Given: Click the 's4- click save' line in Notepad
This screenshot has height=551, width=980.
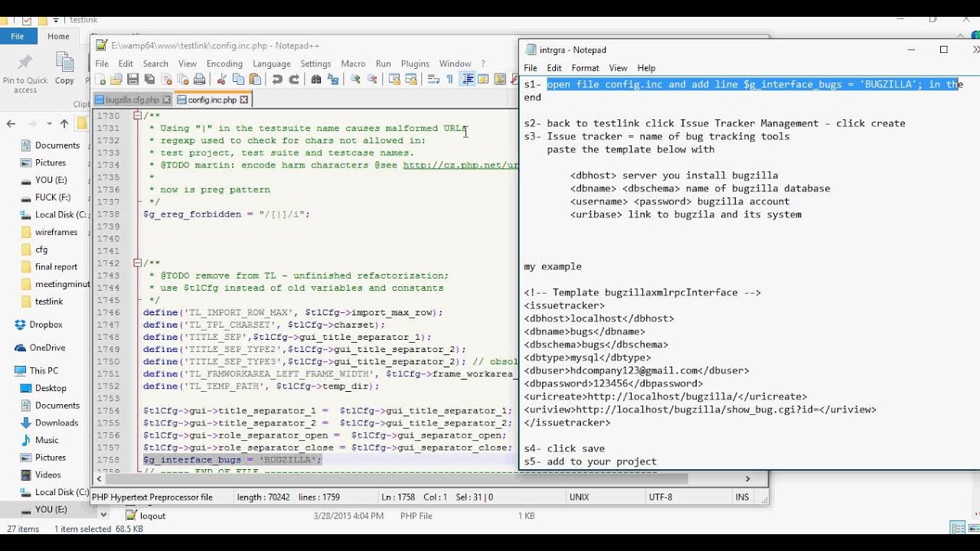Looking at the screenshot, I should pyautogui.click(x=564, y=448).
